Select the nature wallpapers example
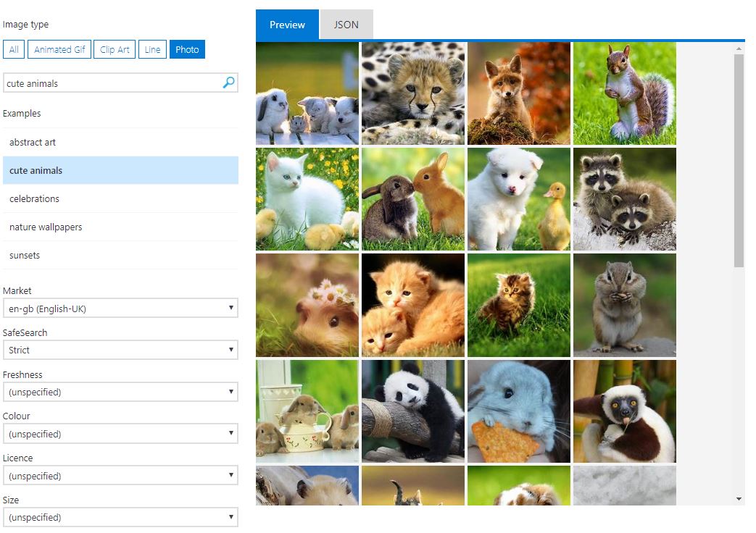 (120, 227)
